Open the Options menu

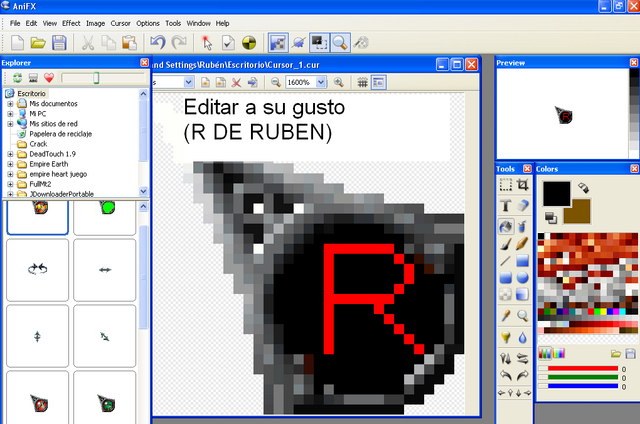click(x=148, y=23)
